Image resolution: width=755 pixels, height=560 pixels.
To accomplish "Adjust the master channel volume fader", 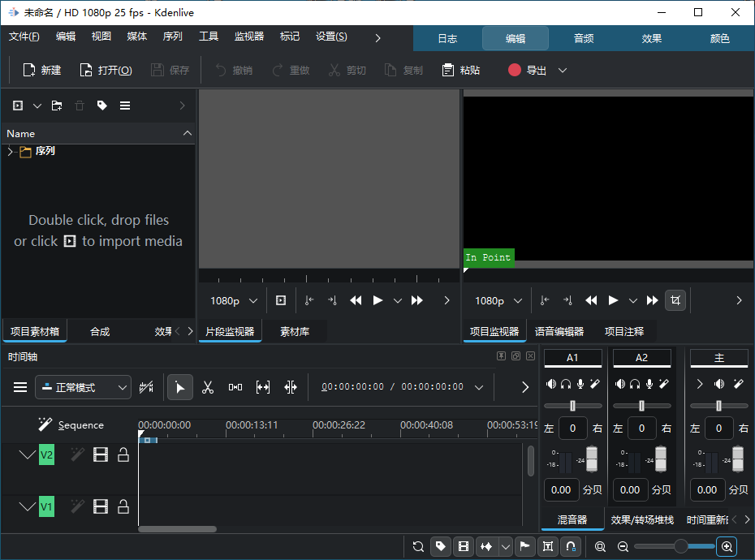I will coord(738,459).
